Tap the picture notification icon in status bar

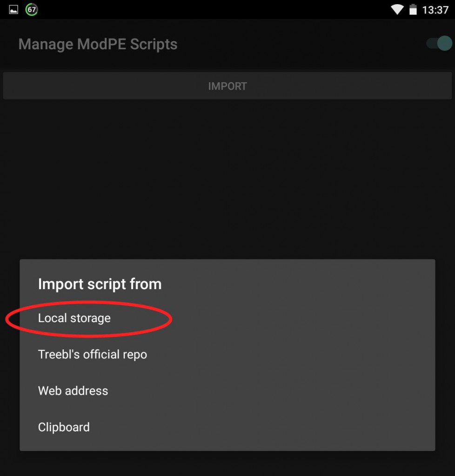(x=13, y=10)
